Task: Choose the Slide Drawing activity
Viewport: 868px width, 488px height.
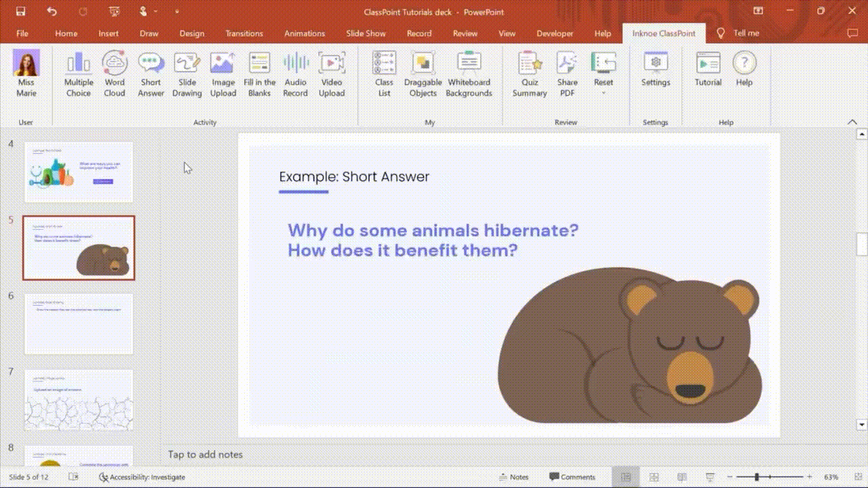Action: [x=186, y=75]
